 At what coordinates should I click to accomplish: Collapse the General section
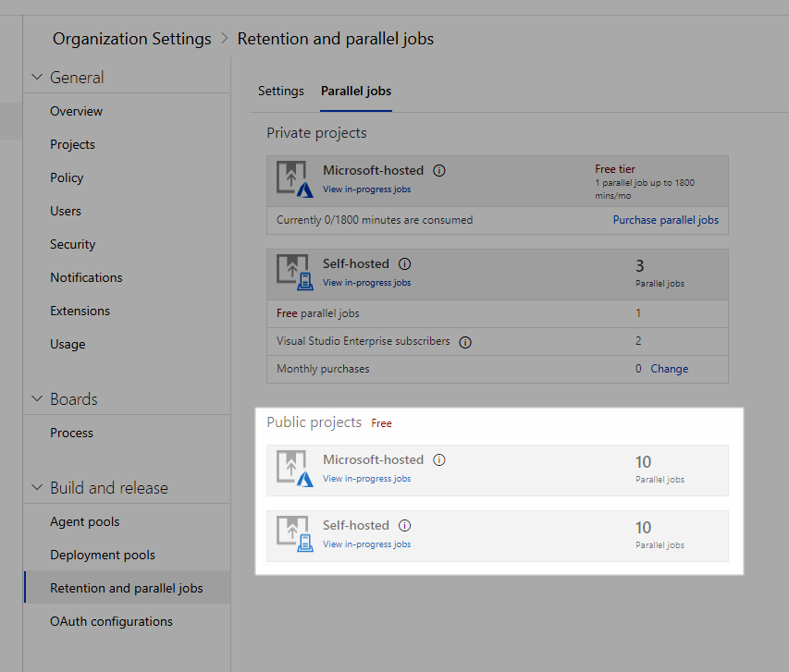(38, 78)
